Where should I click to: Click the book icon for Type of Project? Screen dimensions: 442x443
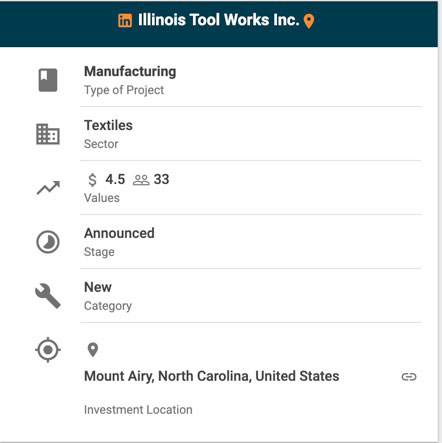(x=48, y=80)
